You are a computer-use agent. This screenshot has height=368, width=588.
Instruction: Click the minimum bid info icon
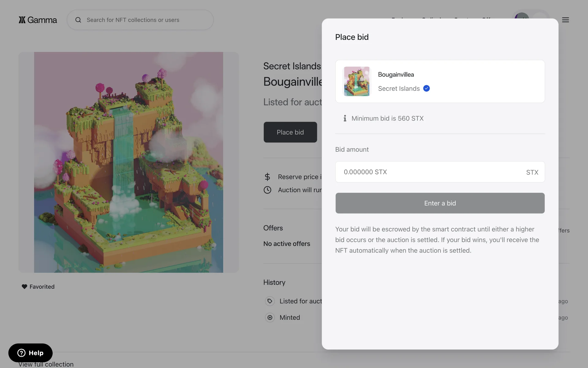345,118
